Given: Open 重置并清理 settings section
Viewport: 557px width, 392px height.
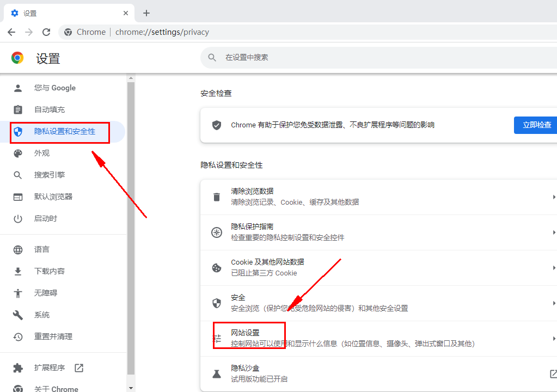Looking at the screenshot, I should click(x=63, y=336).
